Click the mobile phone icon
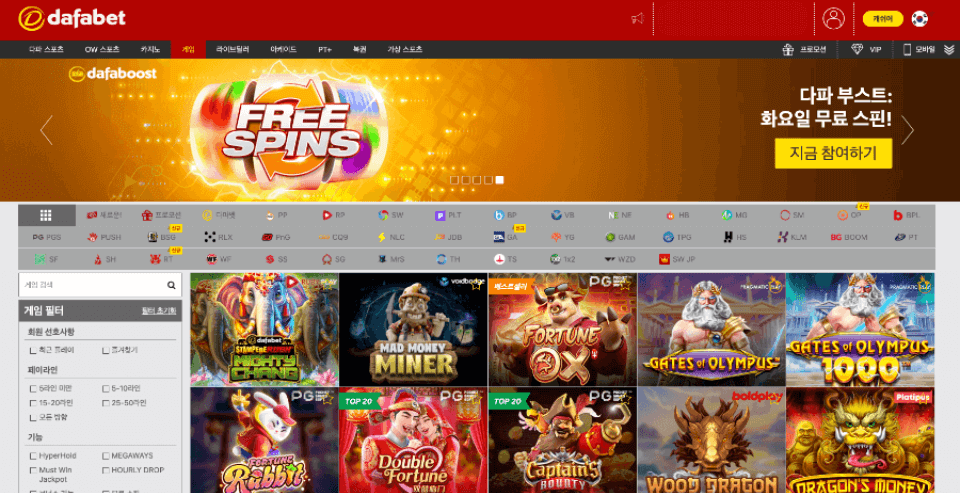 coord(907,50)
